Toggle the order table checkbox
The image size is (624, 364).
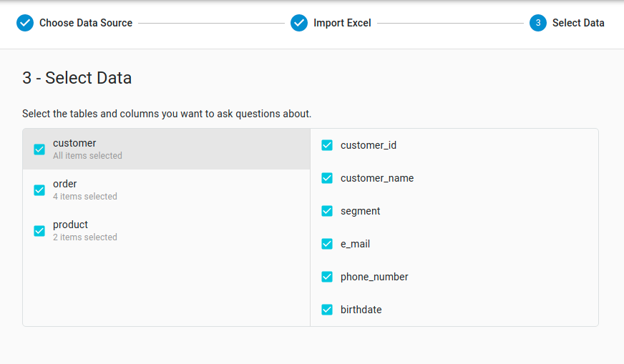(39, 190)
